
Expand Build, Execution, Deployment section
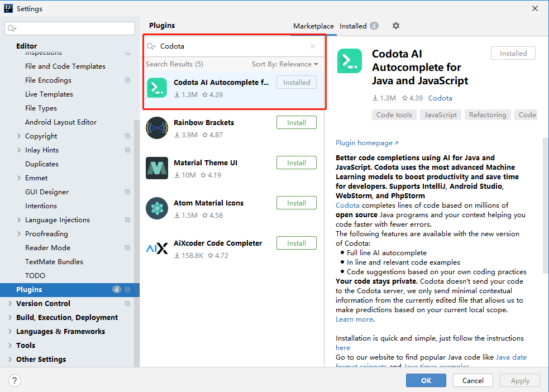10,317
